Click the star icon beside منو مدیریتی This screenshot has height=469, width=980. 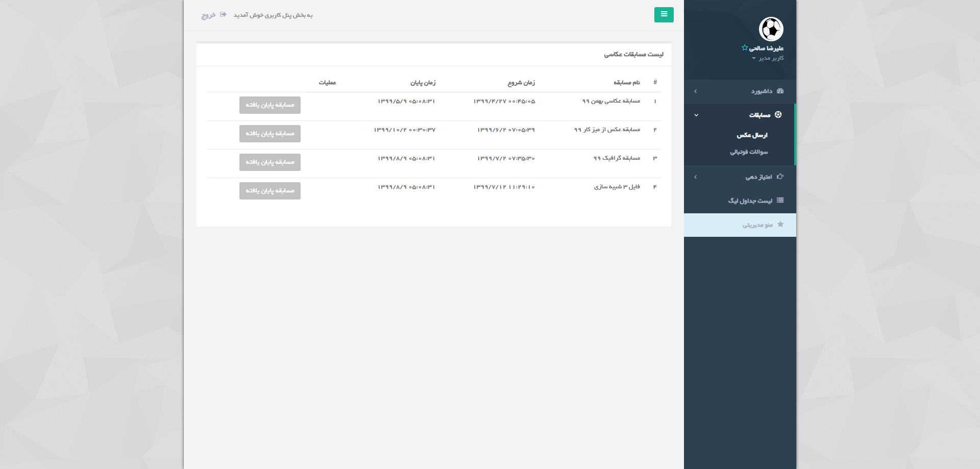(x=780, y=225)
